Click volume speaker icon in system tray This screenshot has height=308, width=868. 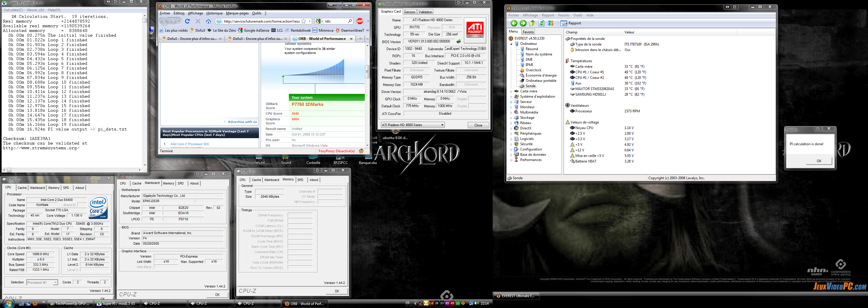[477, 303]
